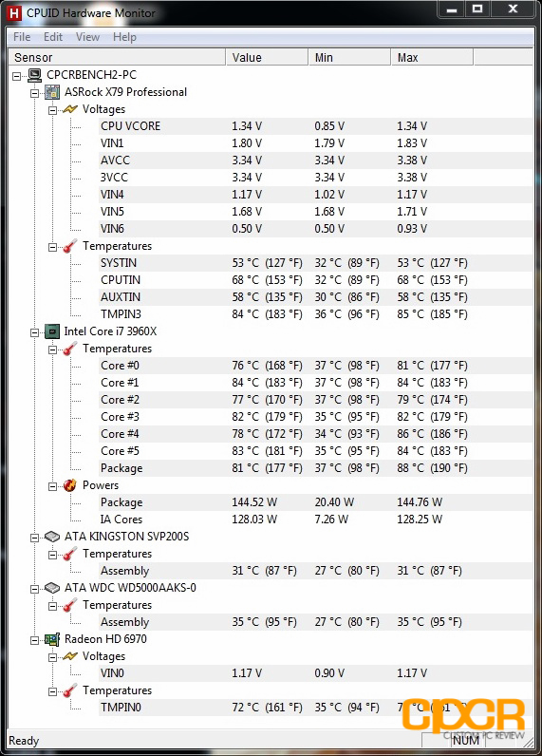Collapse the ASRock Temperatures group
The image size is (542, 756).
coord(52,247)
